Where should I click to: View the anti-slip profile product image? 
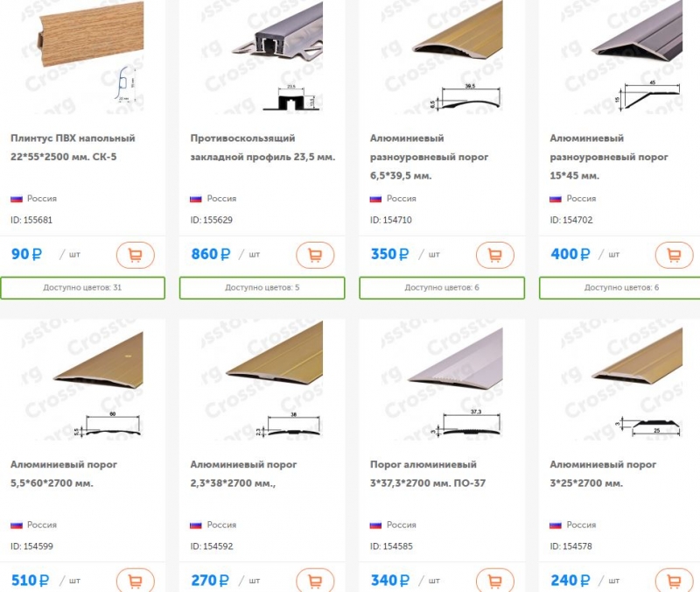(x=262, y=56)
